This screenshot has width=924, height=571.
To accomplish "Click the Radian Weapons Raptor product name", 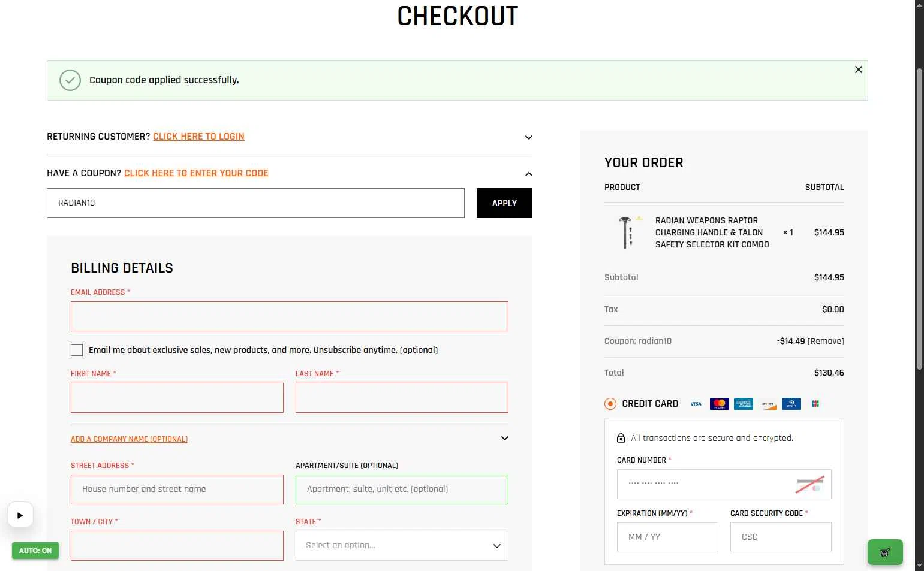I will click(712, 232).
